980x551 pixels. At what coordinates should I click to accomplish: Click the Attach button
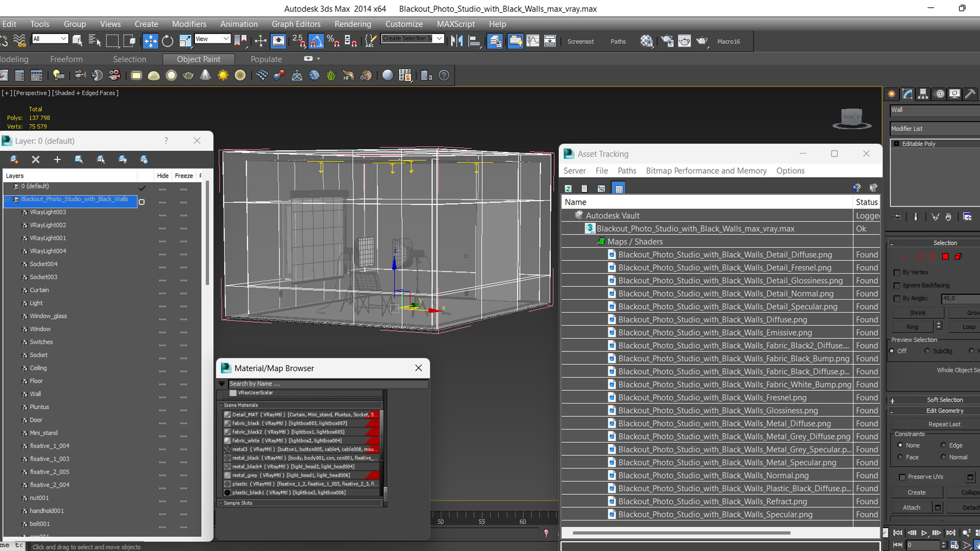[912, 508]
